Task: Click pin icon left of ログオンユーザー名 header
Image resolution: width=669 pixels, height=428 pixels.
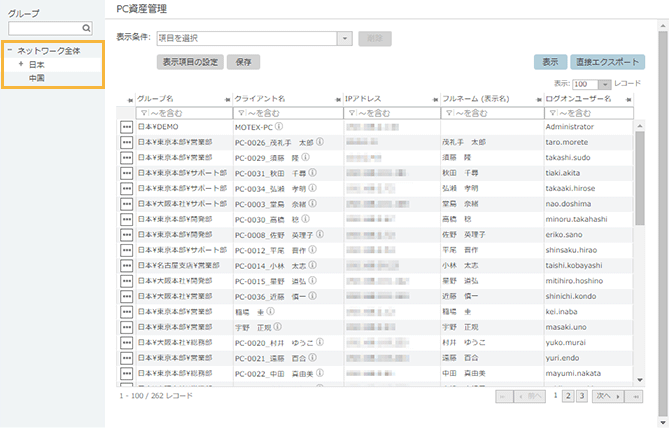Action: coord(540,100)
